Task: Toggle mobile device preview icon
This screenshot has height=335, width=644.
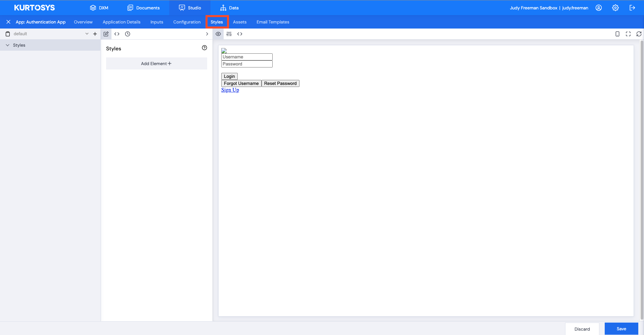Action: click(x=617, y=34)
